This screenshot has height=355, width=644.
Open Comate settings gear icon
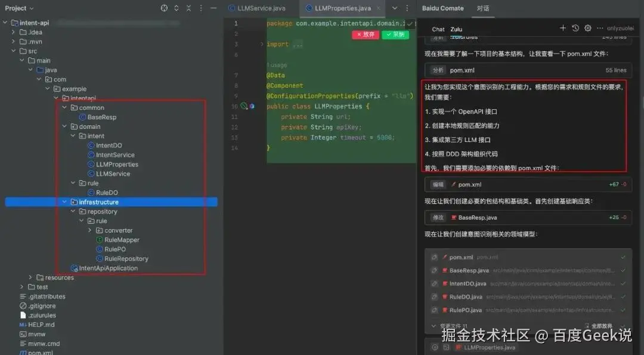588,28
